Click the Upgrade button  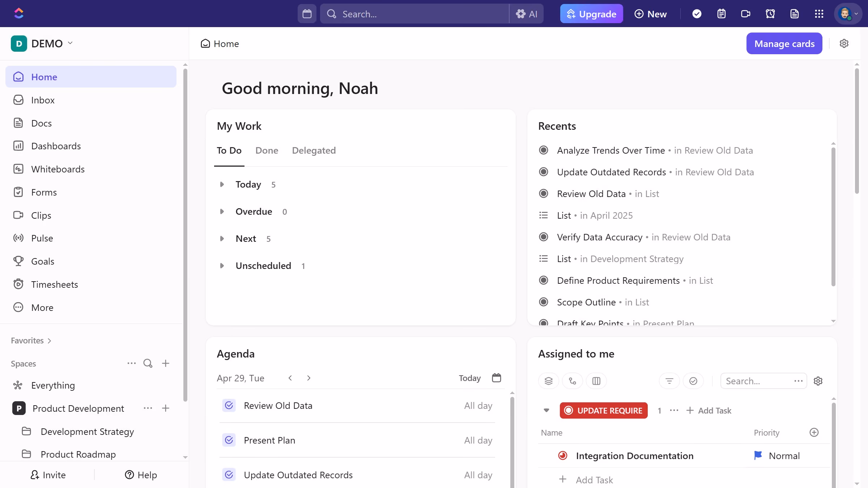click(592, 14)
